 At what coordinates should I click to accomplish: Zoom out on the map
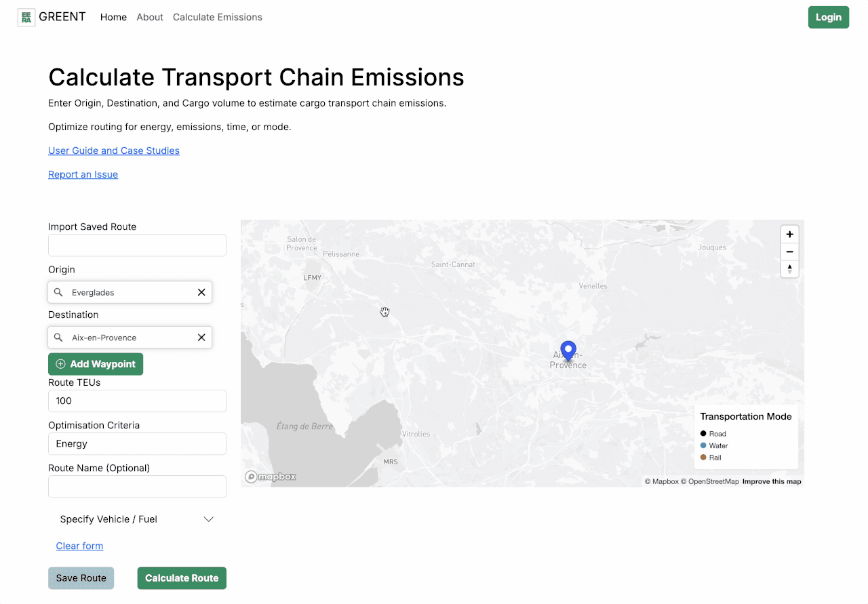tap(789, 251)
